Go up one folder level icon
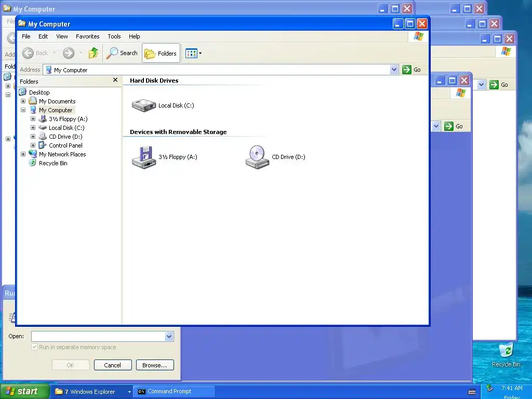 pos(94,53)
